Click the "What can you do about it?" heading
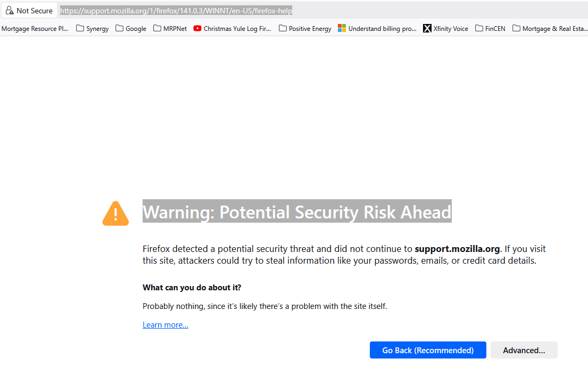The image size is (588, 383). [x=192, y=288]
